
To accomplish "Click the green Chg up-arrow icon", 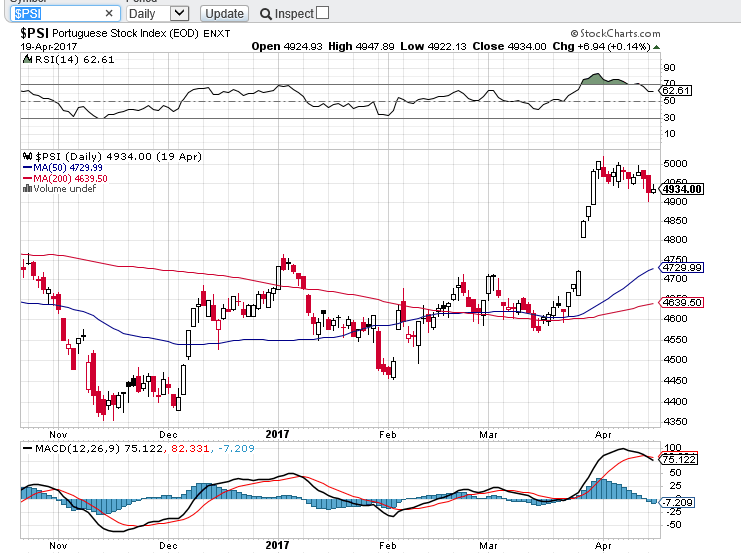I will point(656,47).
